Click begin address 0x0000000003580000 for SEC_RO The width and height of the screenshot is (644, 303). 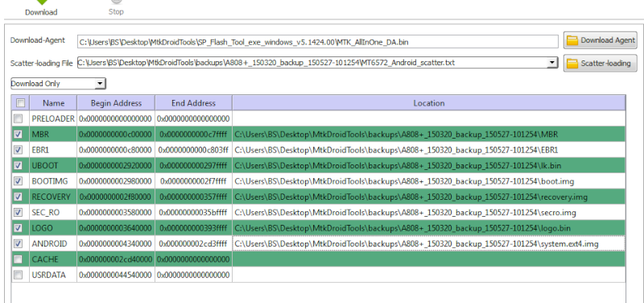point(116,213)
